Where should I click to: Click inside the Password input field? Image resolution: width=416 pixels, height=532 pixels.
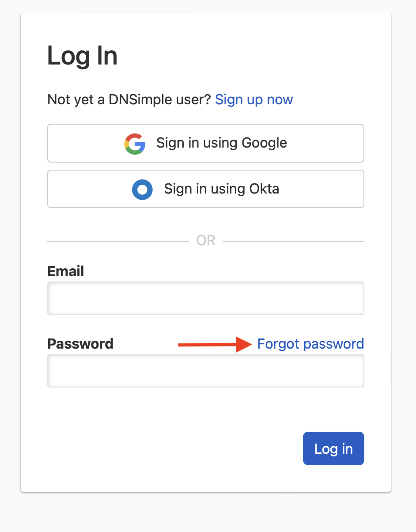click(x=206, y=371)
